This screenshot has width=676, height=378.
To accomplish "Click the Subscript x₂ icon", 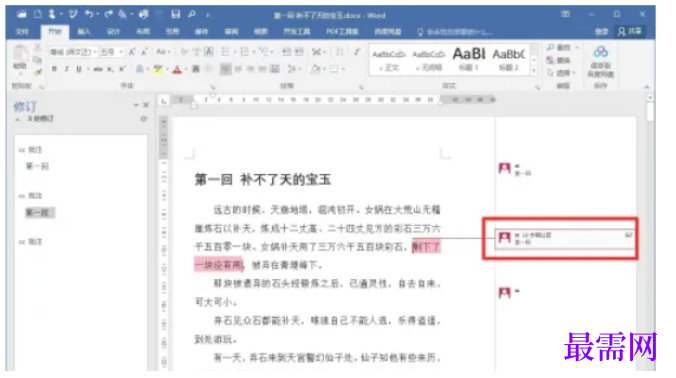I will [x=110, y=69].
